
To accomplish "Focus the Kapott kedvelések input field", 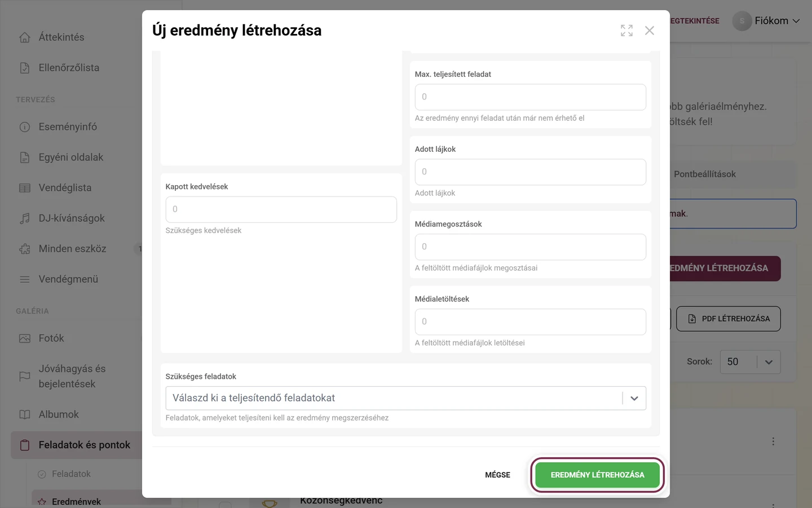I will point(281,209).
